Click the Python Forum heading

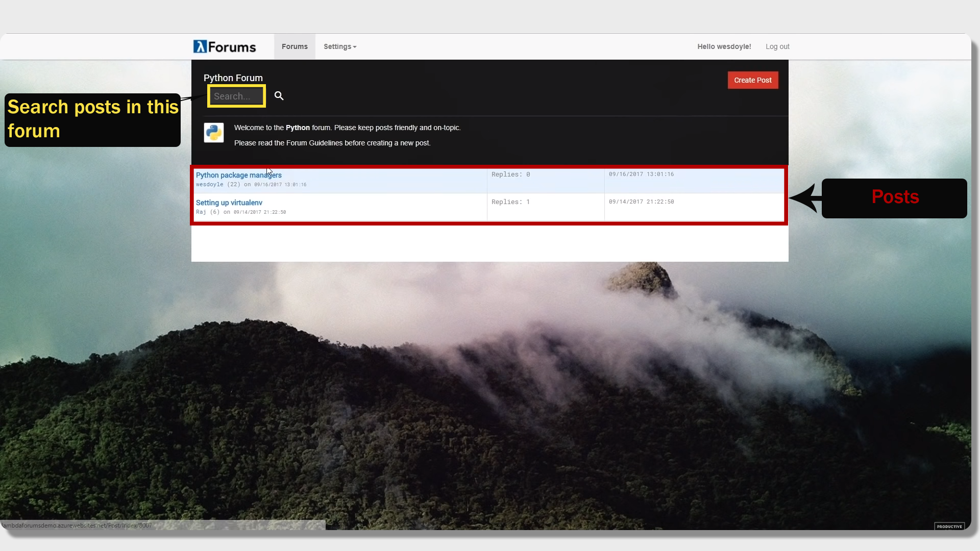click(x=233, y=78)
